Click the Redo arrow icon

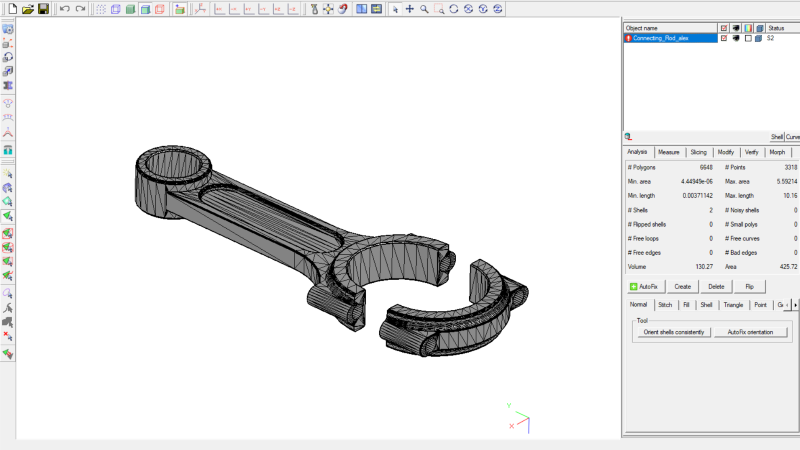79,9
